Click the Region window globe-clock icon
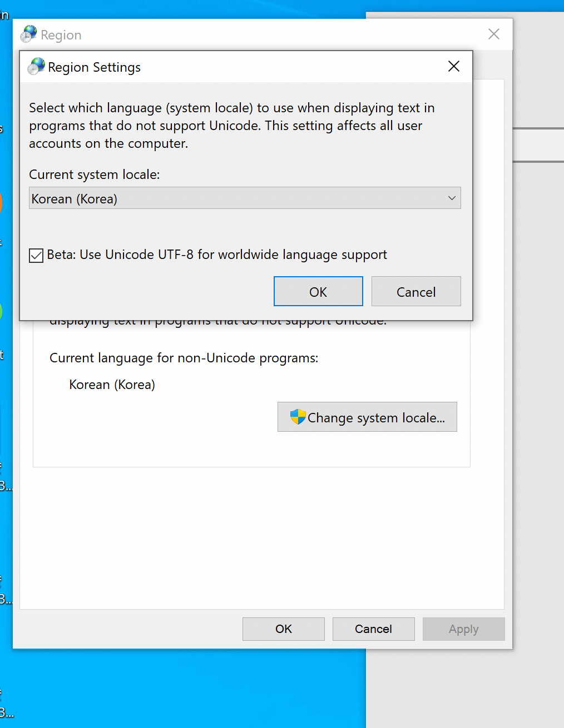The height and width of the screenshot is (728, 564). pos(28,34)
